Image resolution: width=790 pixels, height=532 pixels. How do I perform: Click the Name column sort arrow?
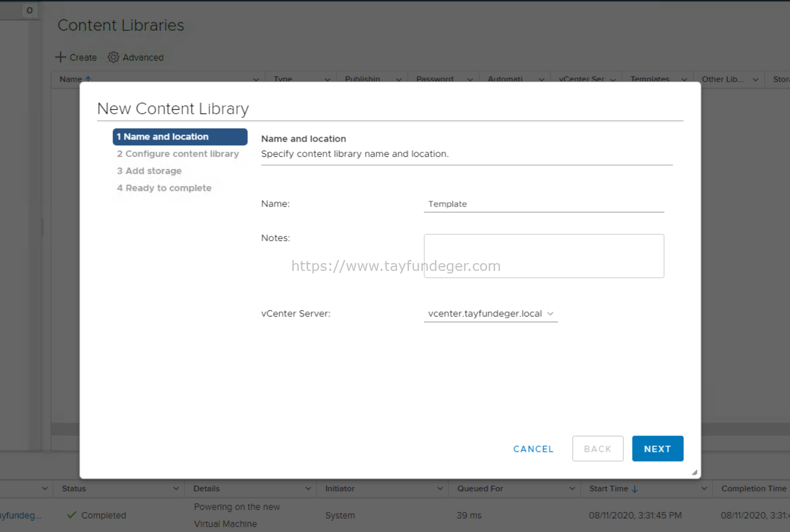tap(88, 79)
